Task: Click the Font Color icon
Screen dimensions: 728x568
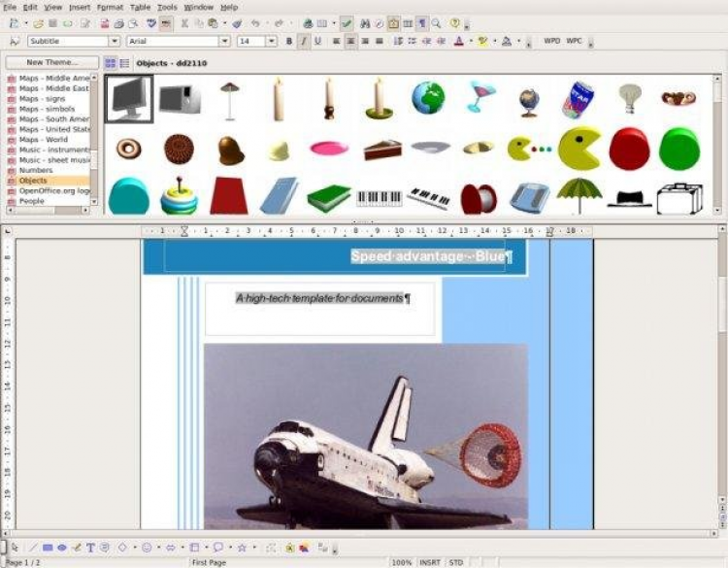Action: (x=459, y=42)
